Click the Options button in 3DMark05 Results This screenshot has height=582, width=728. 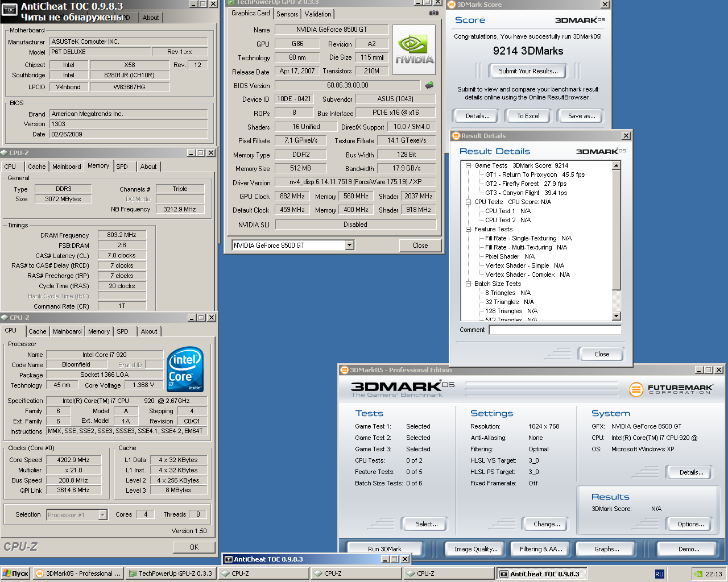coord(690,524)
